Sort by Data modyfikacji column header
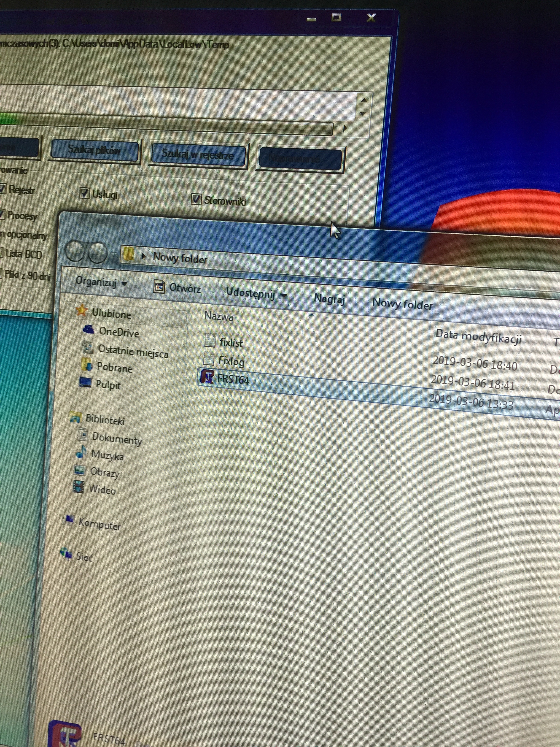The image size is (560, 747). 479,337
